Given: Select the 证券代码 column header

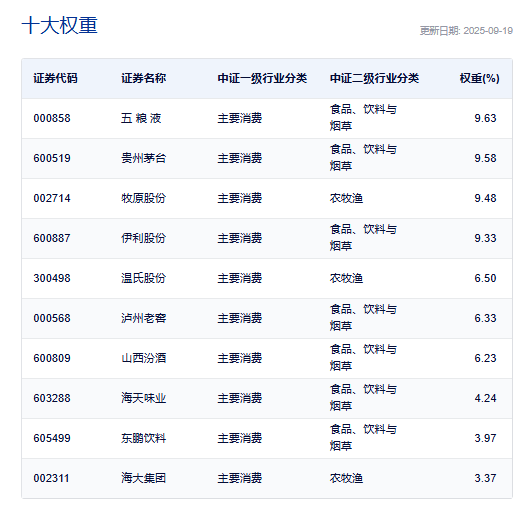Looking at the screenshot, I should pos(55,78).
